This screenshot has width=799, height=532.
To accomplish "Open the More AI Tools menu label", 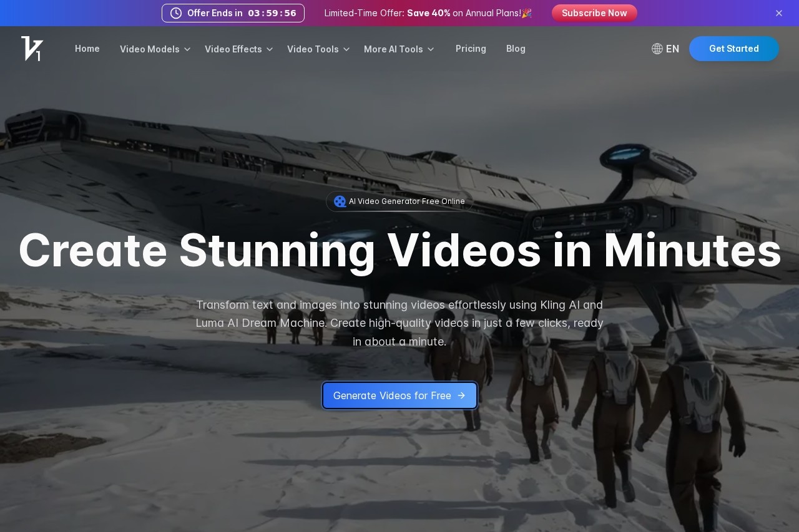I will pos(393,49).
